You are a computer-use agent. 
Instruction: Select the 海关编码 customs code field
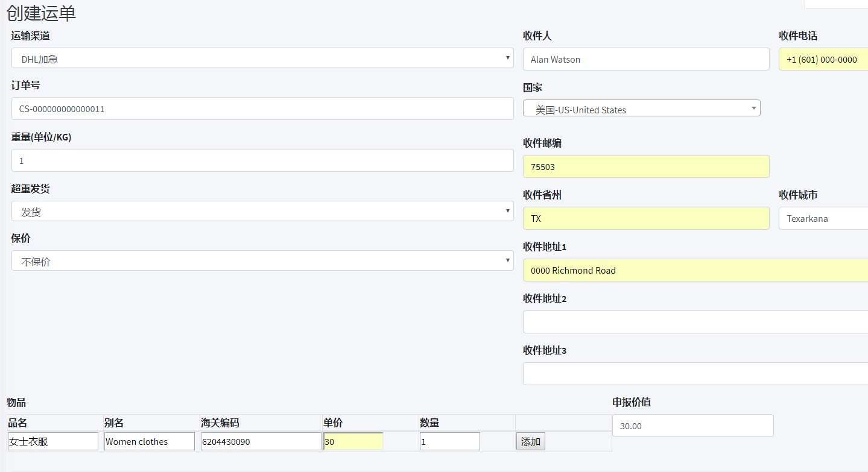[261, 442]
